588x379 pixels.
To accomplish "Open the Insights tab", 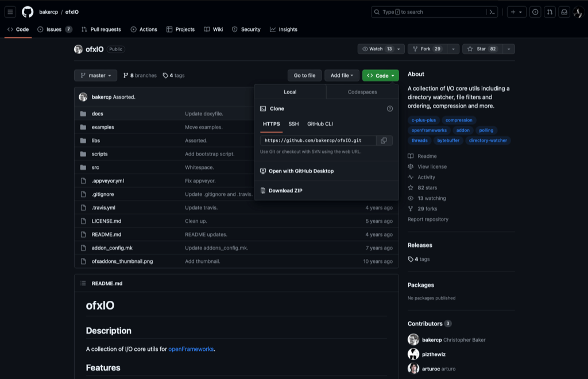I will 284,29.
